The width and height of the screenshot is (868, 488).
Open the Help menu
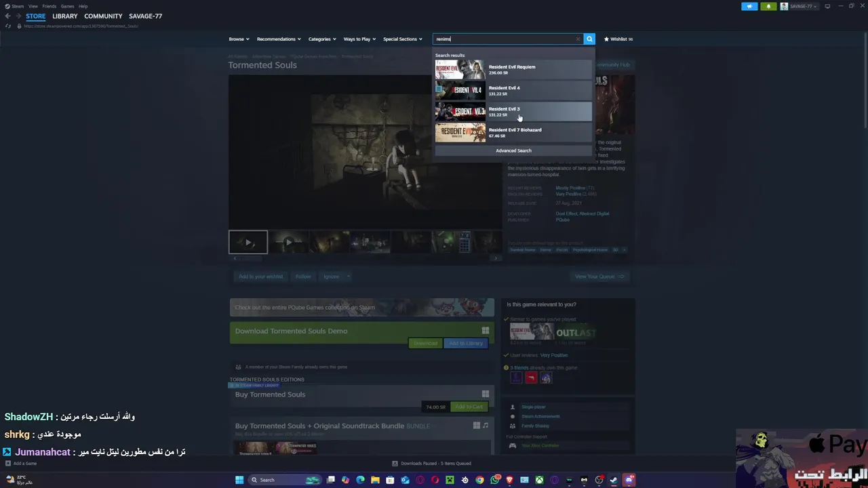coord(83,6)
